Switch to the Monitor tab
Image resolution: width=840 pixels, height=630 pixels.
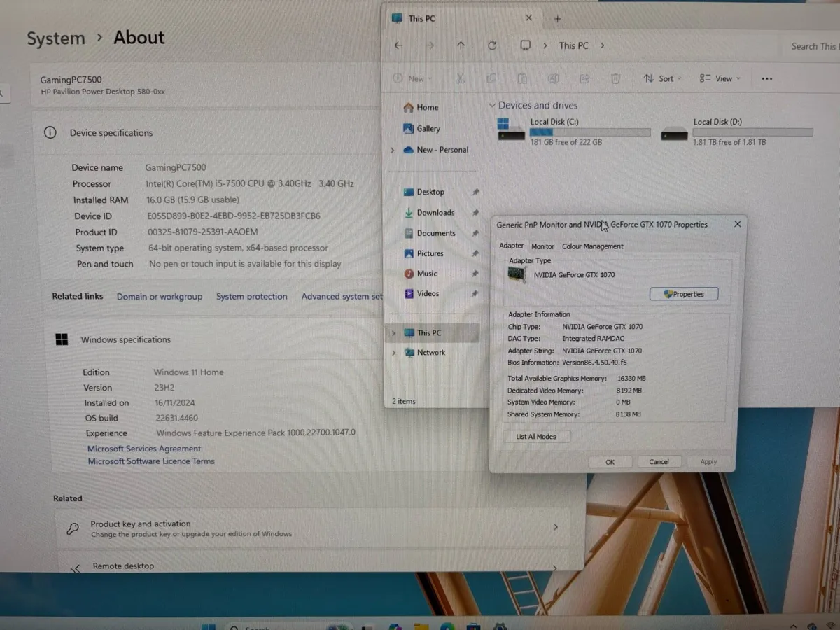tap(542, 246)
